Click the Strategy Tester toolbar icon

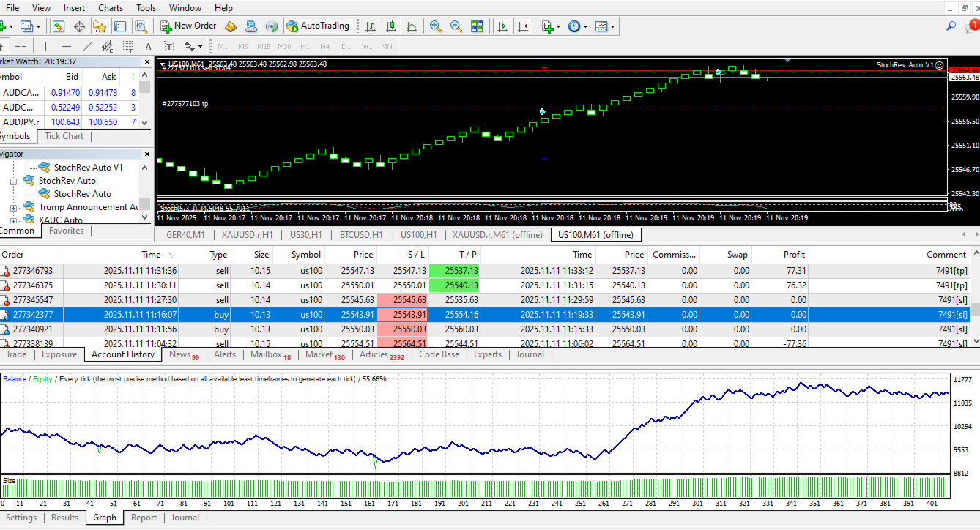click(141, 26)
